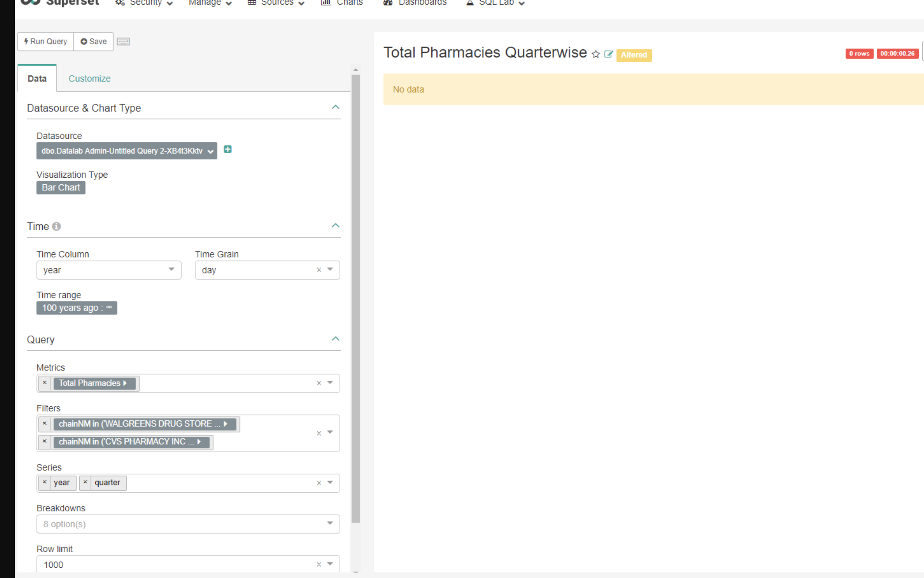The image size is (924, 578).
Task: Remove the CVS PHARMACY INC filter
Action: click(44, 442)
